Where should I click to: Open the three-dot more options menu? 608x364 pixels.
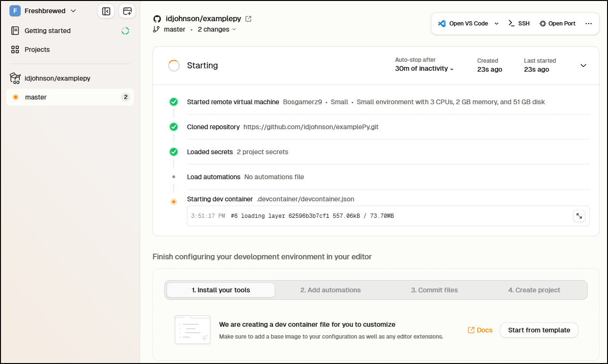[589, 23]
